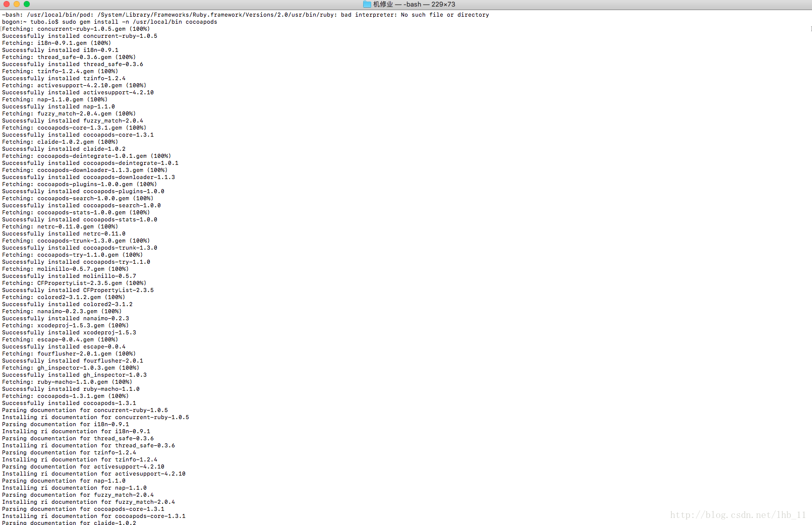Click 'Successfully installed escape-0.0.4' line
The image size is (812, 525).
64,346
